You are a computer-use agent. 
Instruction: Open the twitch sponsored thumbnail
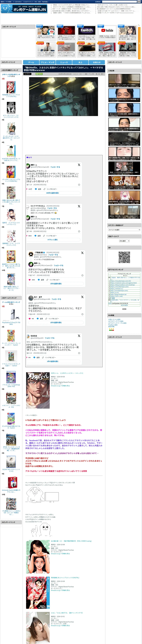pyautogui.click(x=87, y=30)
